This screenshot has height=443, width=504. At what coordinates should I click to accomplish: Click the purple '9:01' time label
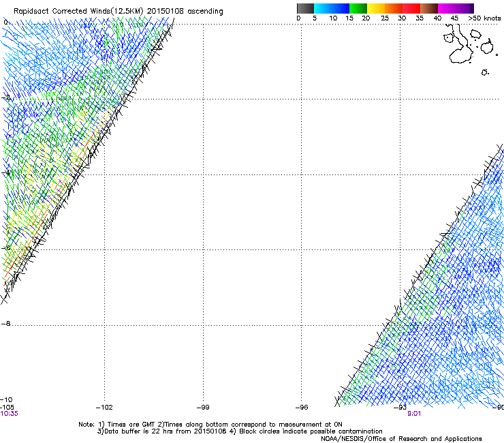(414, 414)
